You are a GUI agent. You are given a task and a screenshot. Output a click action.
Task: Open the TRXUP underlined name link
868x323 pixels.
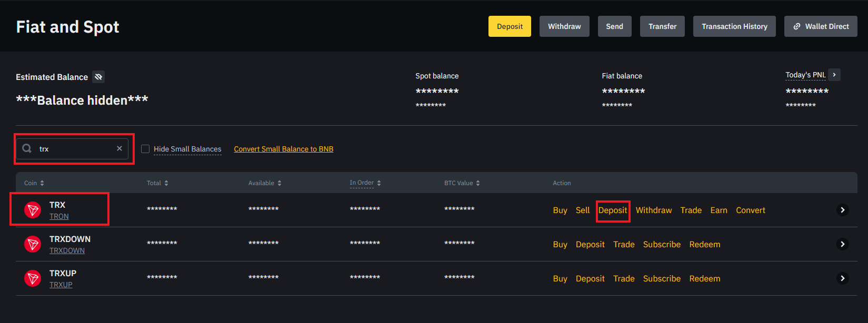tap(61, 285)
